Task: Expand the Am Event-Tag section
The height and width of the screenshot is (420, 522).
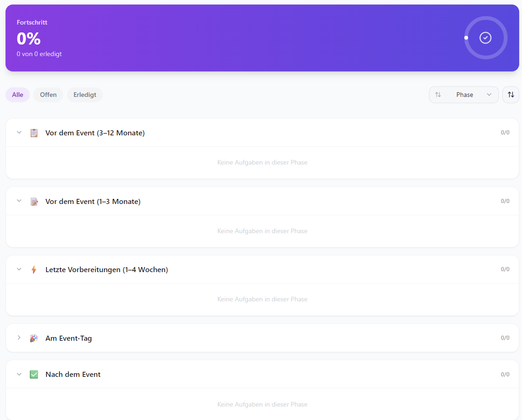Action: click(x=19, y=337)
